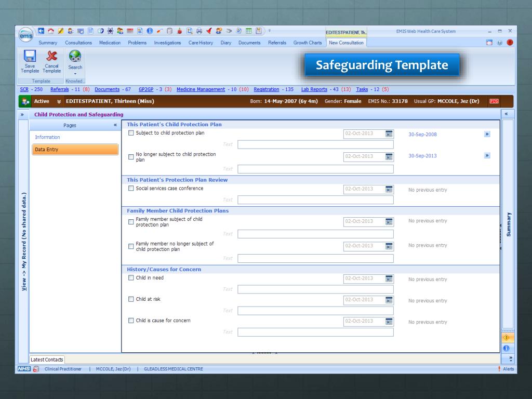Tick Child is cause for concern checkbox
This screenshot has height=399, width=532.
[x=131, y=320]
